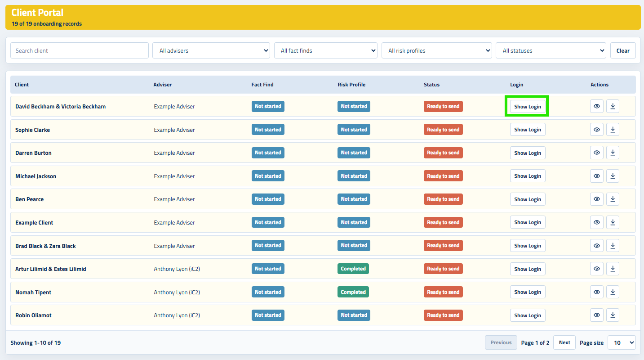Go to Next page of records
This screenshot has width=644, height=360.
coord(564,342)
